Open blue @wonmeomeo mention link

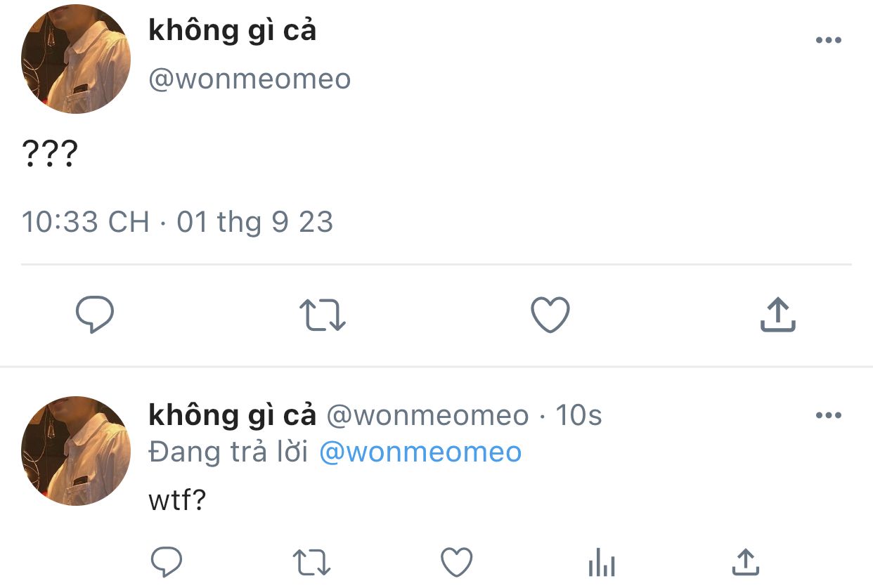coord(420,452)
